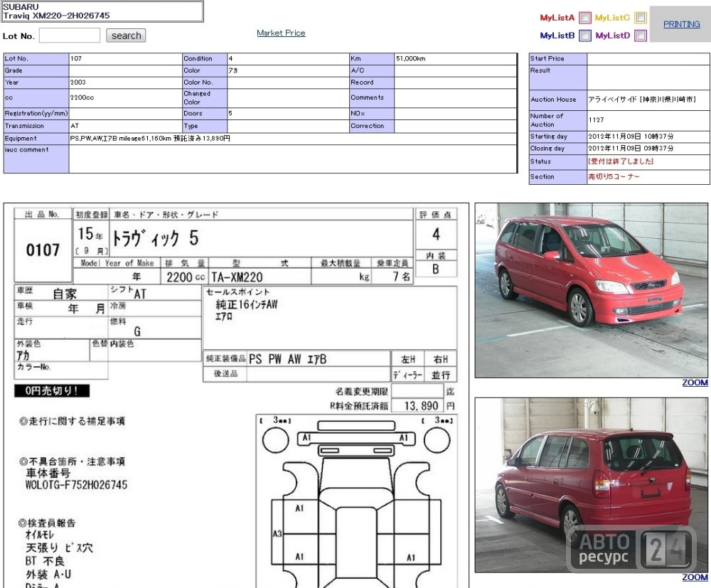Click the recycle fee 13,890 on sheet
This screenshot has height=588, width=711.
click(x=421, y=405)
